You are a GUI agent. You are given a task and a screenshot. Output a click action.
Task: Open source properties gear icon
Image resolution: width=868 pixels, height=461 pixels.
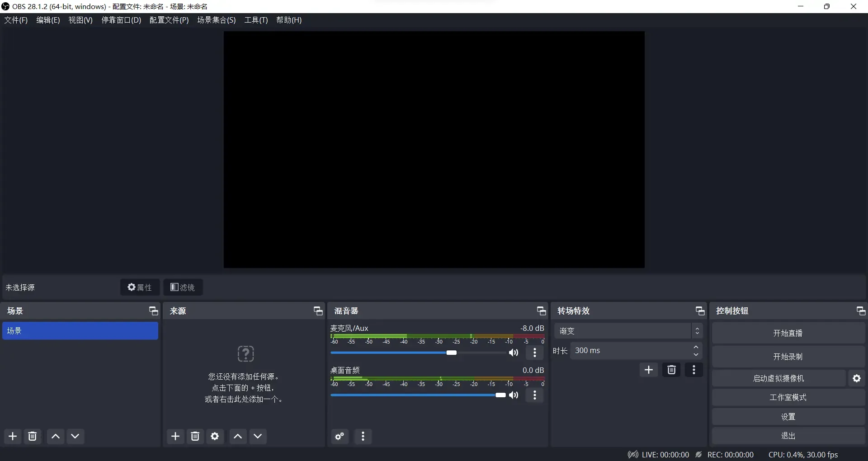215,436
